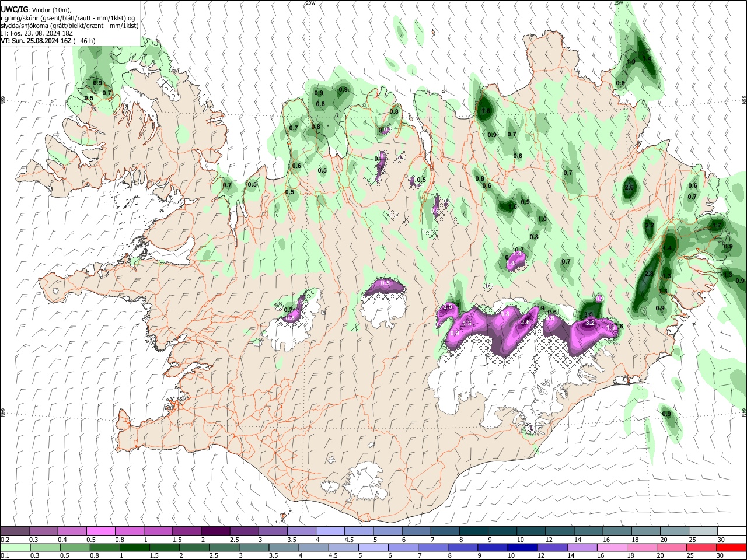The image size is (747, 560).
Task: Select the dull purple 0.2–0.3 swatch in upper legend
Action: [x=15, y=531]
